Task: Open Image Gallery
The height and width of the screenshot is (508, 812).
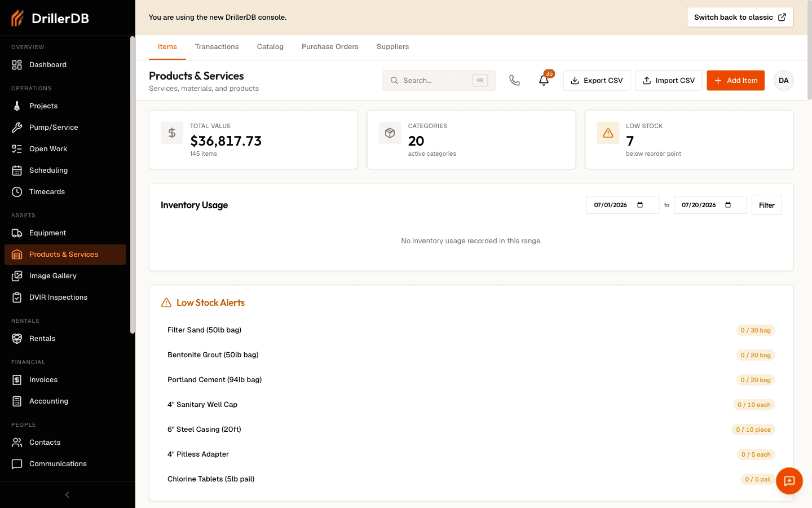Action: tap(65, 276)
